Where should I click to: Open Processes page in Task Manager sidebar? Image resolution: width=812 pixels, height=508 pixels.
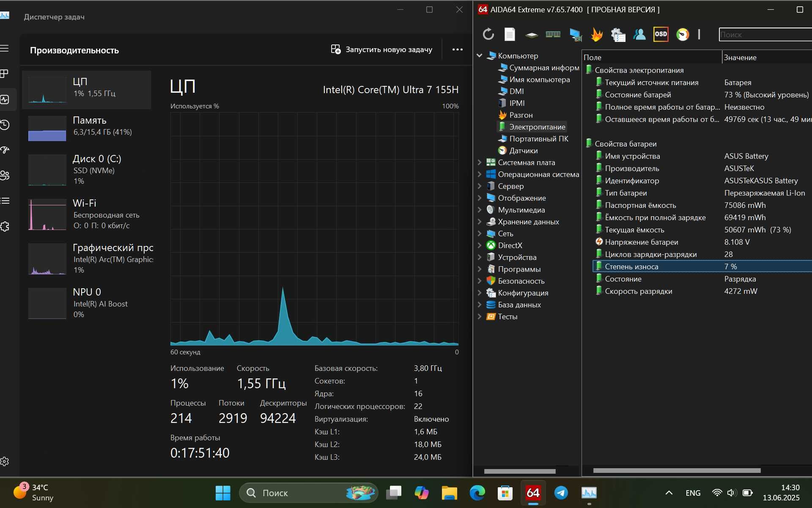5,74
